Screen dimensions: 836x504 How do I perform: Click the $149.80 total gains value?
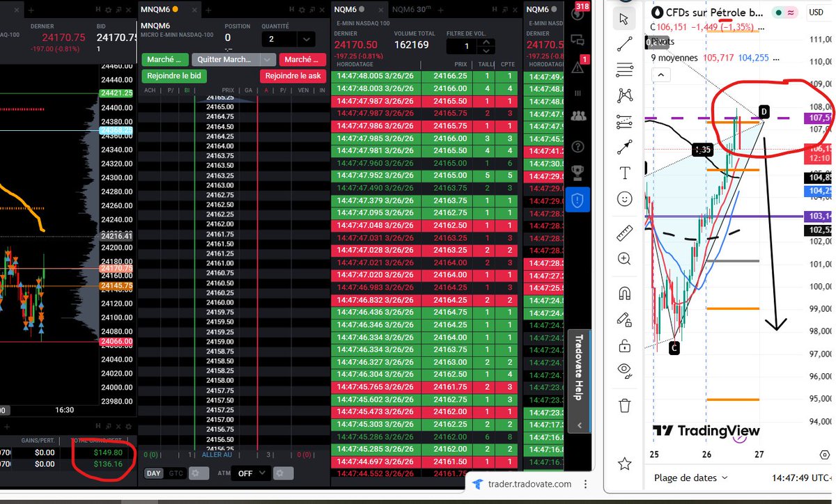pos(109,451)
